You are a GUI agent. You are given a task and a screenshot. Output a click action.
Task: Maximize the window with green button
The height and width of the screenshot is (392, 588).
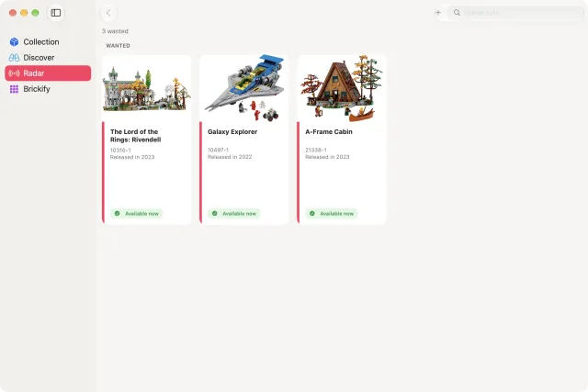[35, 13]
